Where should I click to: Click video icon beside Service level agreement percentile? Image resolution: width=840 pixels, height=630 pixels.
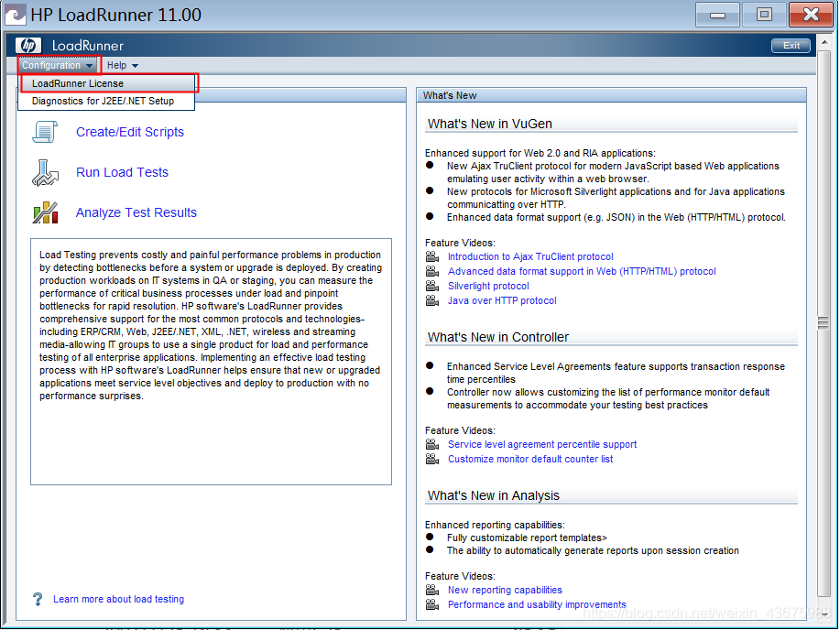[432, 444]
